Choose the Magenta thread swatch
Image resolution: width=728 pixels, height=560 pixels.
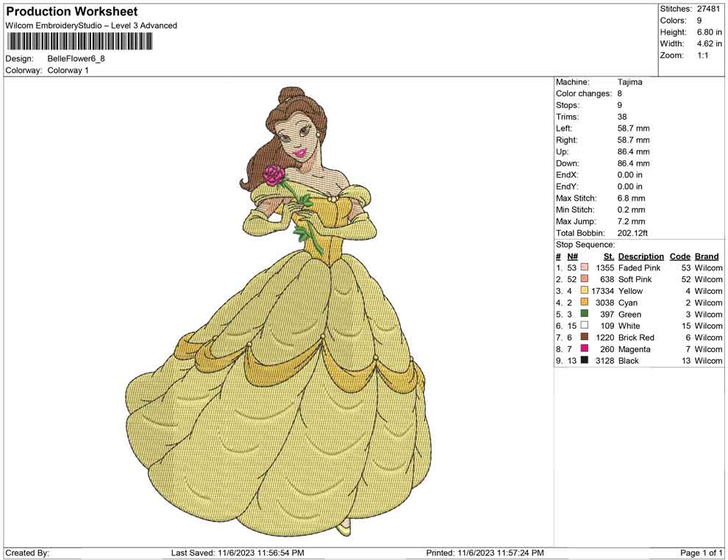tap(585, 350)
